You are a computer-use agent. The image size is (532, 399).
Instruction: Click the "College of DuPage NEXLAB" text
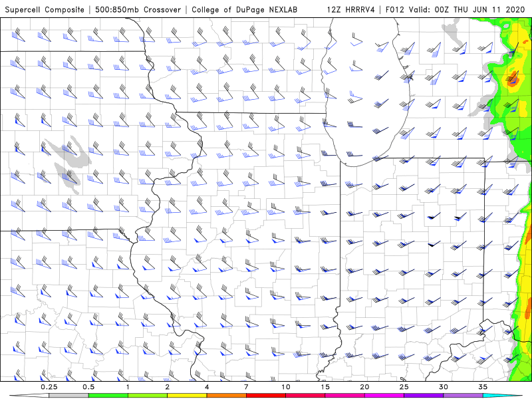244,9
